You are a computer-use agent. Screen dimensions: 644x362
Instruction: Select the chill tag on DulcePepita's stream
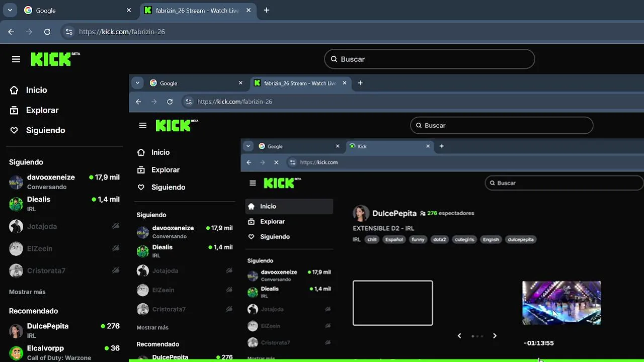pos(372,240)
